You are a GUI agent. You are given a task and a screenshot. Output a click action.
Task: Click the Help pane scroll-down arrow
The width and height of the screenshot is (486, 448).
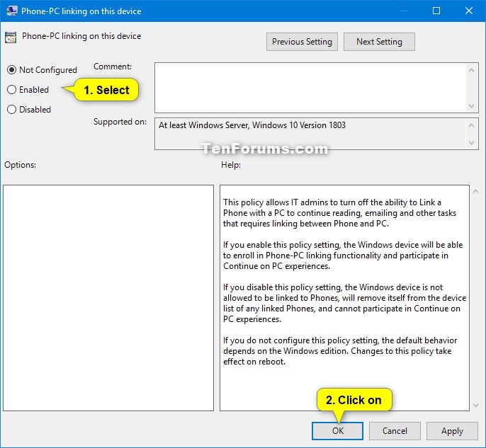click(475, 406)
